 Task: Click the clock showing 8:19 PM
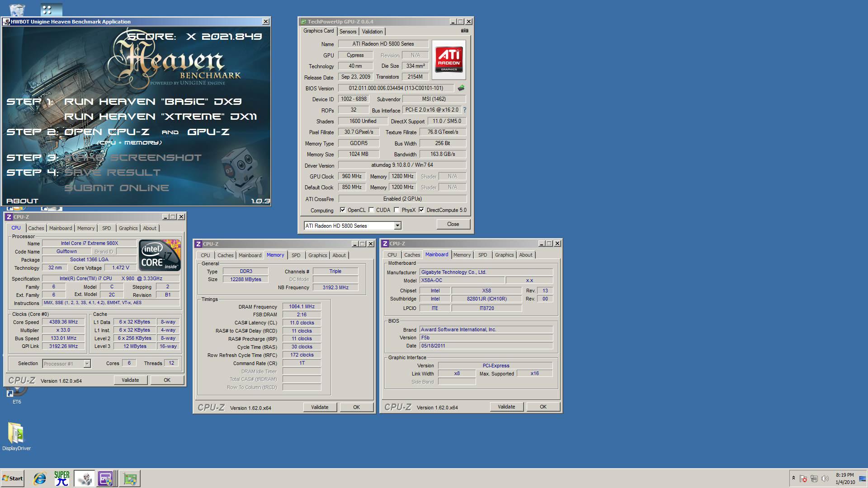coord(844,475)
